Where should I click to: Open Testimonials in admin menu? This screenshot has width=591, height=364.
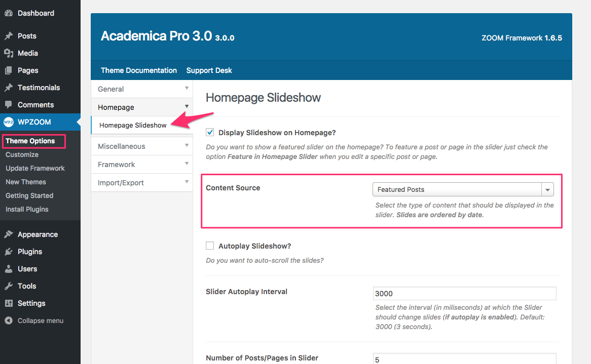[40, 88]
